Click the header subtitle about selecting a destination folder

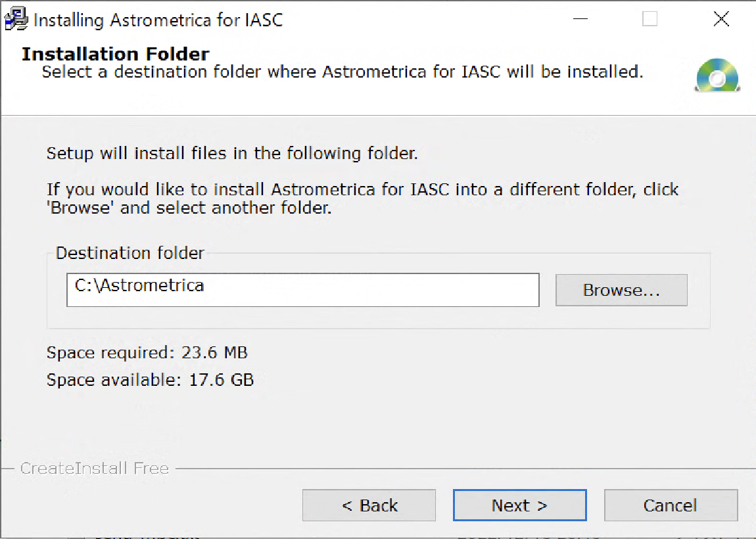343,72
